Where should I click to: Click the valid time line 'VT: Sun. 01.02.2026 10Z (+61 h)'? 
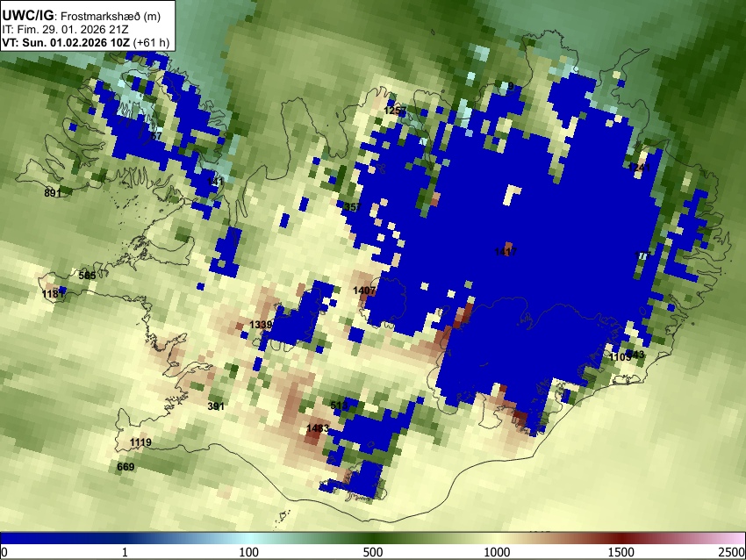(x=86, y=42)
